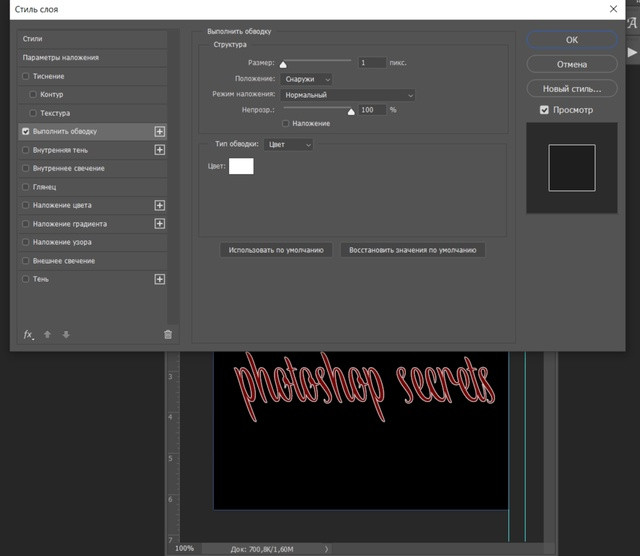Image resolution: width=640 pixels, height=556 pixels.
Task: Click the style preview thumbnail square
Action: 572,168
